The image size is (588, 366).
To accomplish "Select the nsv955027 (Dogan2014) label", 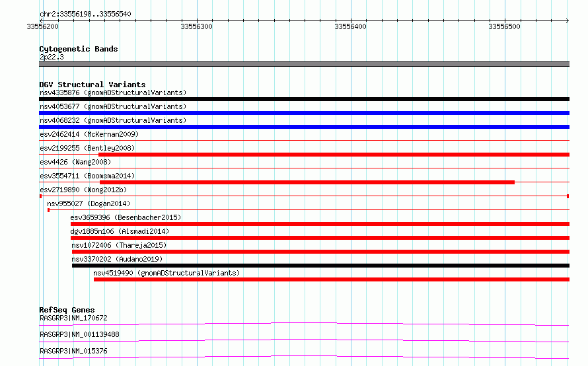I will tap(89, 203).
